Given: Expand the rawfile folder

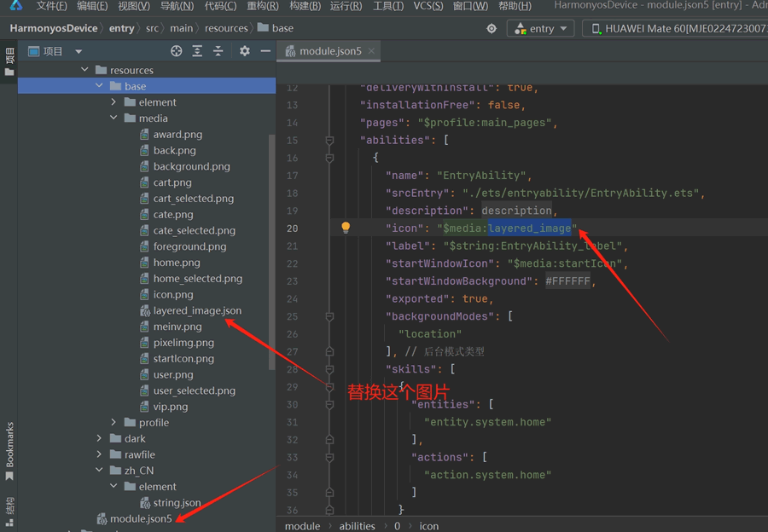Looking at the screenshot, I should (x=100, y=454).
